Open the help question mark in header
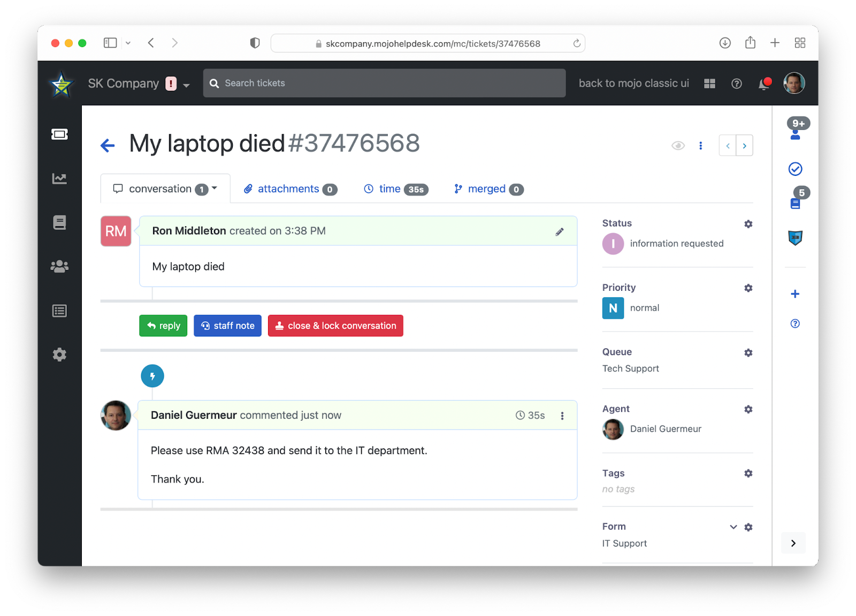 [737, 83]
